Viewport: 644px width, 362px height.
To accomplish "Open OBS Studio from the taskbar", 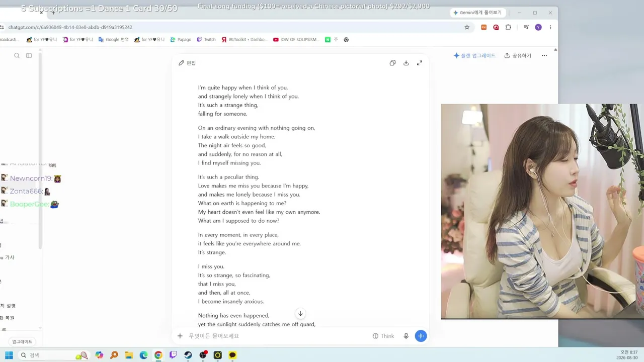I will (x=203, y=355).
